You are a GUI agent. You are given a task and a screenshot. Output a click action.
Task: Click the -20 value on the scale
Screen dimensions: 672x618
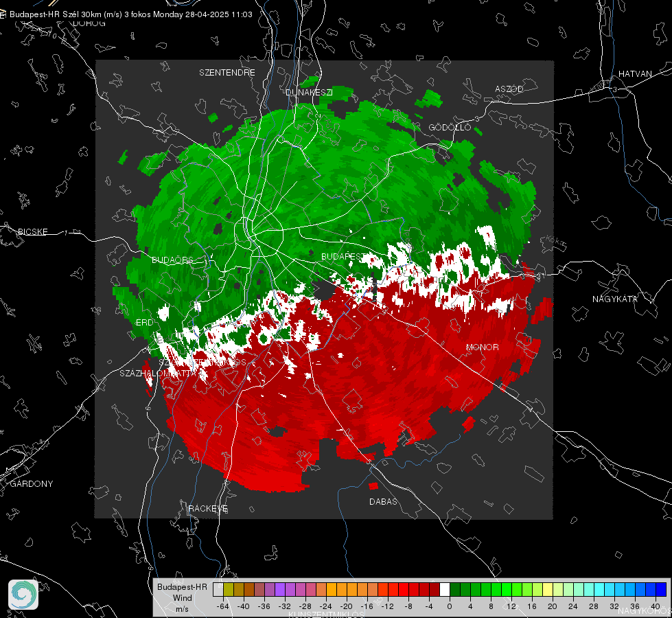pos(346,606)
